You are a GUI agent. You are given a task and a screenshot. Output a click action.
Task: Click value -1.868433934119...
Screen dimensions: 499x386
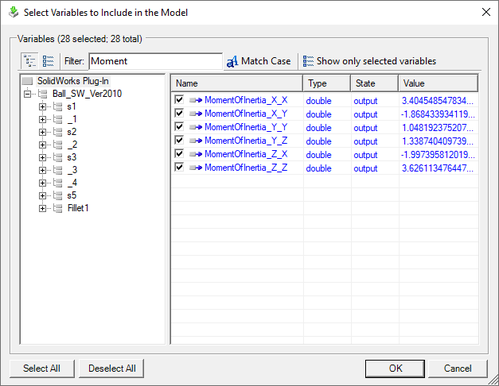438,114
